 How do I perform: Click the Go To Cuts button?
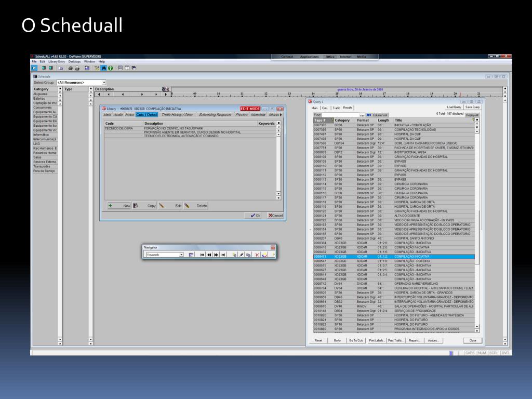click(356, 340)
